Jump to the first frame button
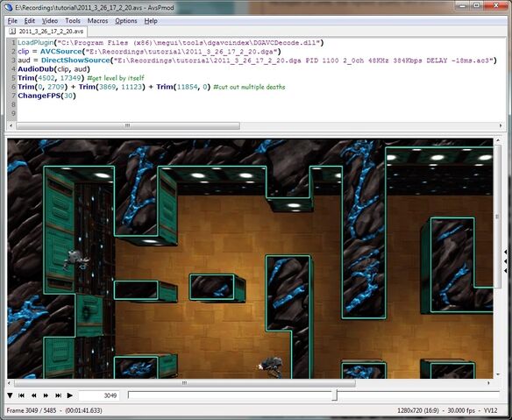This screenshot has height=420, width=512. click(x=22, y=395)
